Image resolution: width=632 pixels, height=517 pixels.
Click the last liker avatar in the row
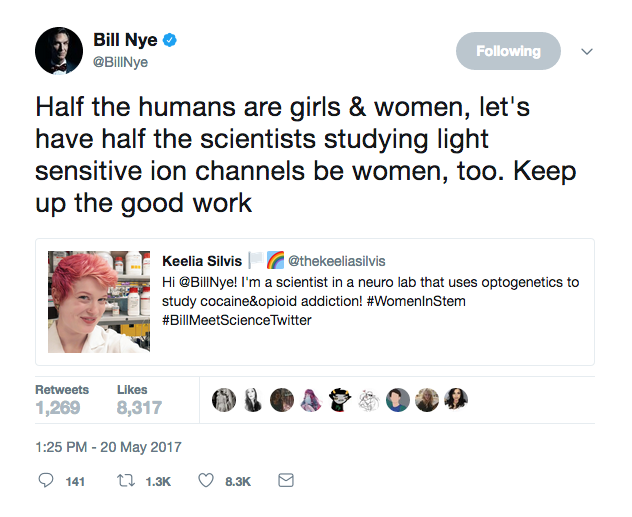click(x=456, y=399)
